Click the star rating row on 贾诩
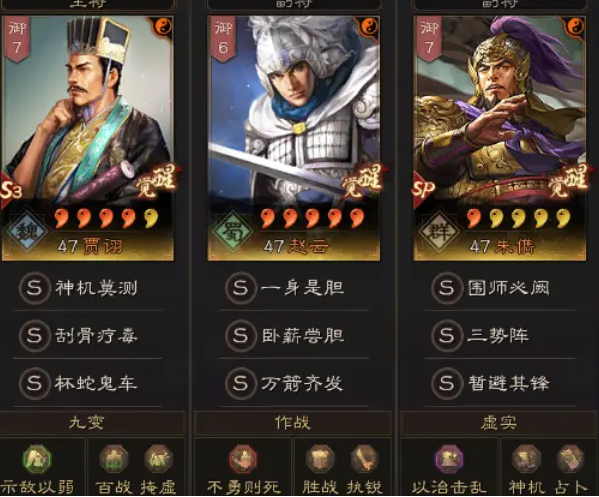Viewport: 599px width, 497px height. pos(106,219)
